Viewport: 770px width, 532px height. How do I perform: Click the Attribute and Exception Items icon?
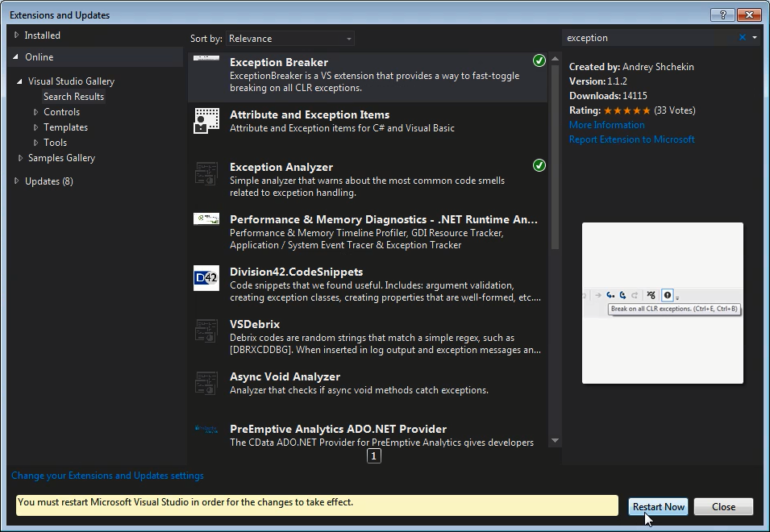206,121
